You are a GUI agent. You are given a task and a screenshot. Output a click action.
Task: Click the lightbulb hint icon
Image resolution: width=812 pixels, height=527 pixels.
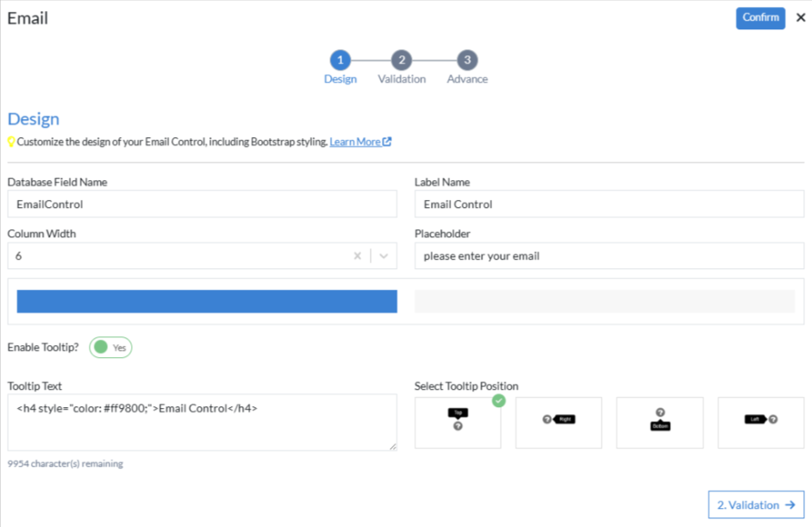(x=11, y=141)
